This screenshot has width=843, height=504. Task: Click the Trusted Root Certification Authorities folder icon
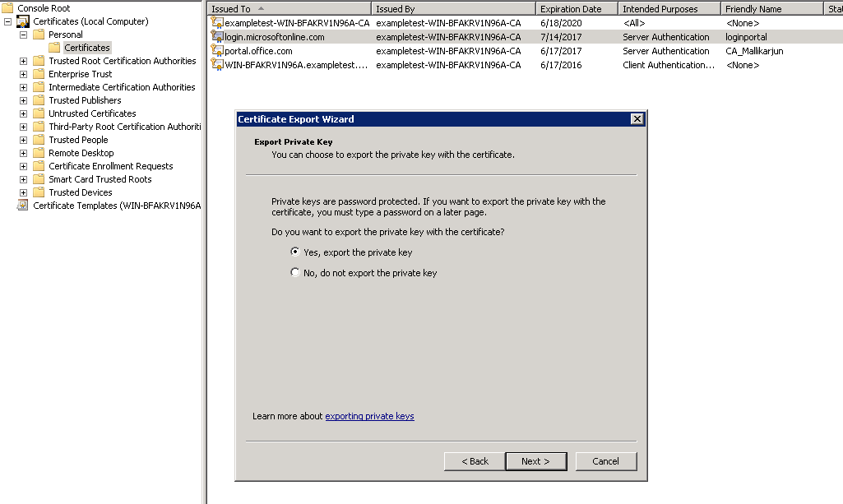39,61
